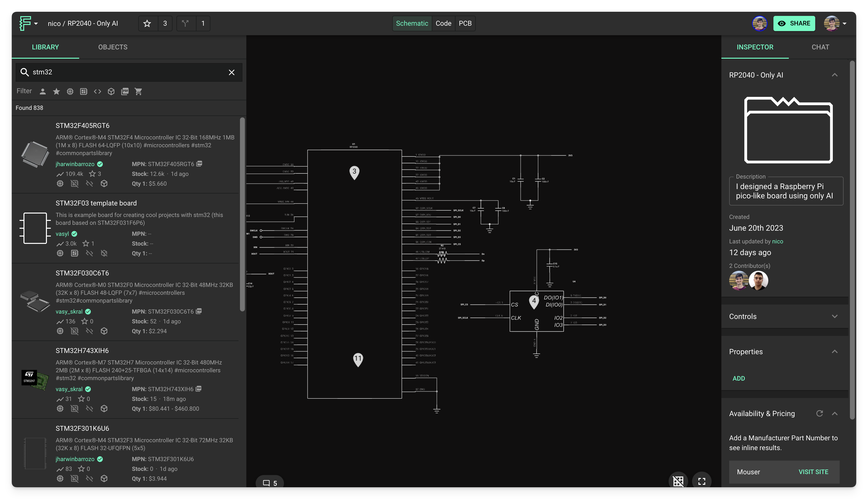Click the 3D model icon under STM32H743XIH6

pos(104,408)
